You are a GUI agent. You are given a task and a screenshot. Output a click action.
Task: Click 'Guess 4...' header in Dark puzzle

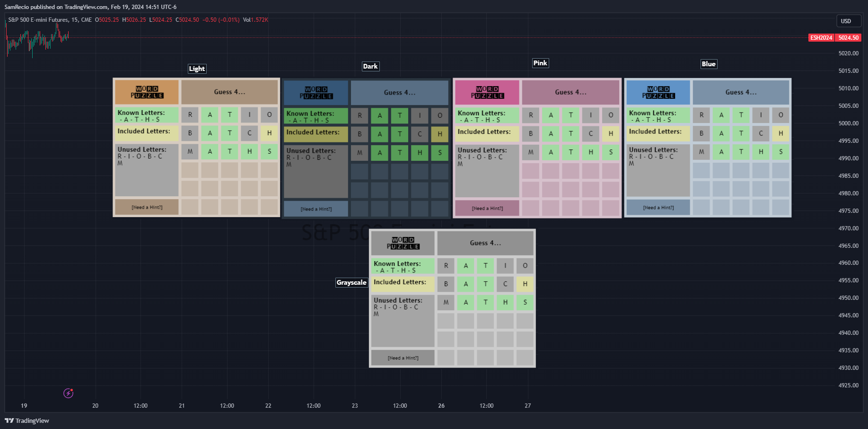400,93
